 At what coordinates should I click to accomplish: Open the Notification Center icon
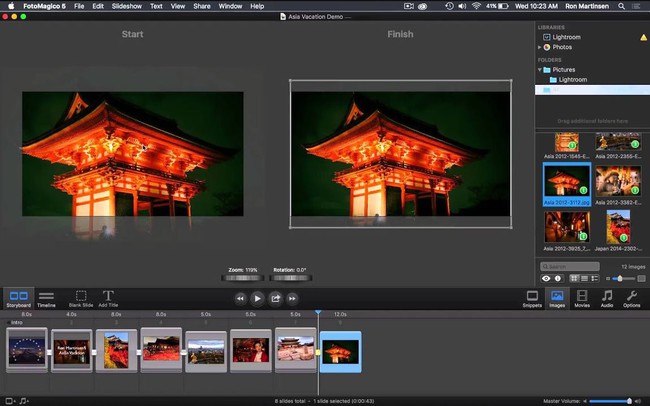pos(636,6)
